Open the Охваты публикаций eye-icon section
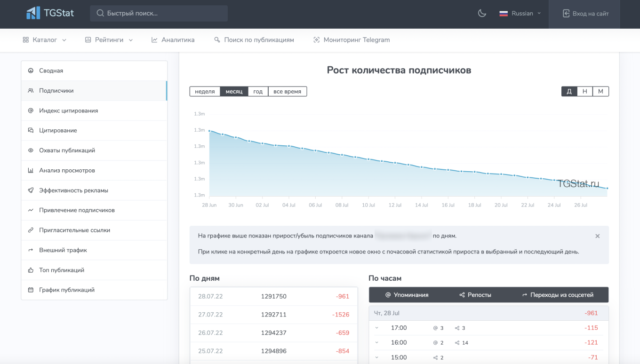Image resolution: width=640 pixels, height=364 pixels. click(x=67, y=150)
